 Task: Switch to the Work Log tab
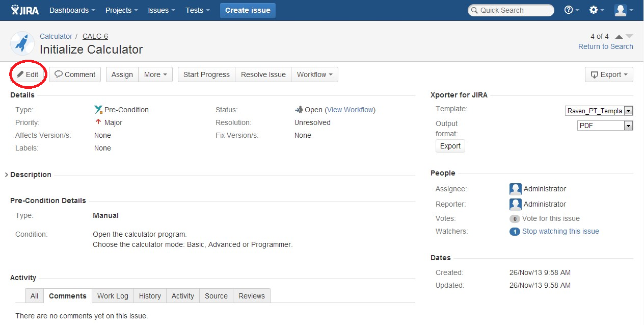tap(113, 296)
